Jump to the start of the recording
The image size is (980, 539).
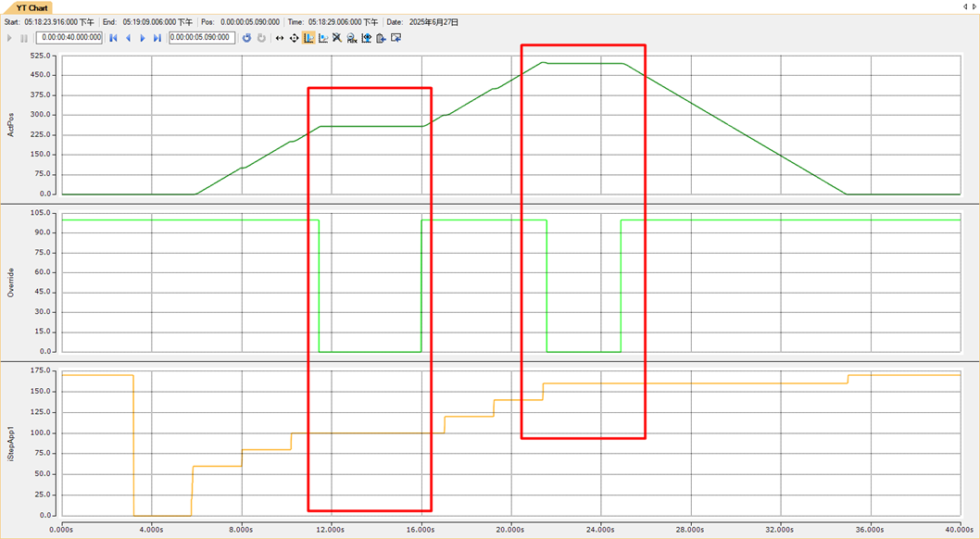[x=113, y=38]
